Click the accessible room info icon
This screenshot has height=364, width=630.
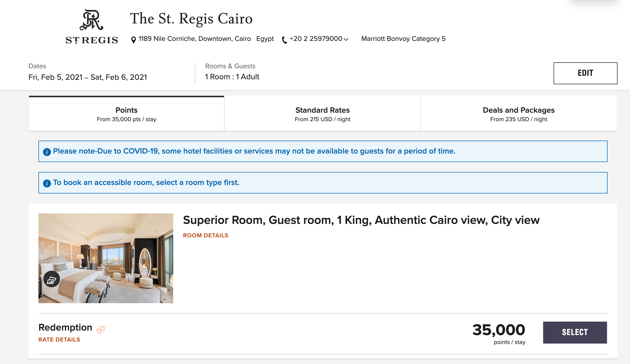pos(47,183)
